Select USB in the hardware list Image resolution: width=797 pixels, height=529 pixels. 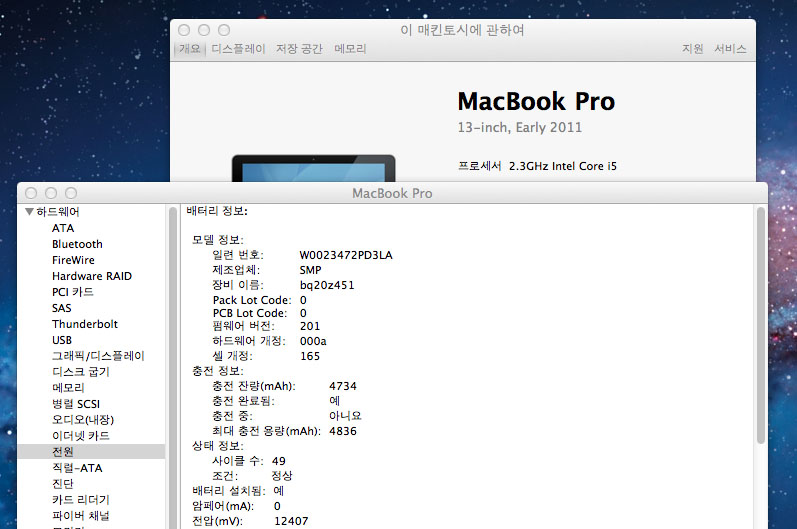(62, 340)
